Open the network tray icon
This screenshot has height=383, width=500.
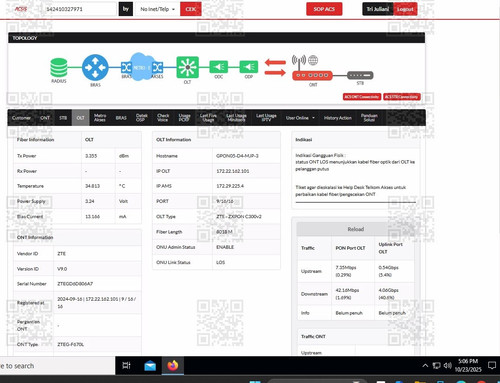436,366
